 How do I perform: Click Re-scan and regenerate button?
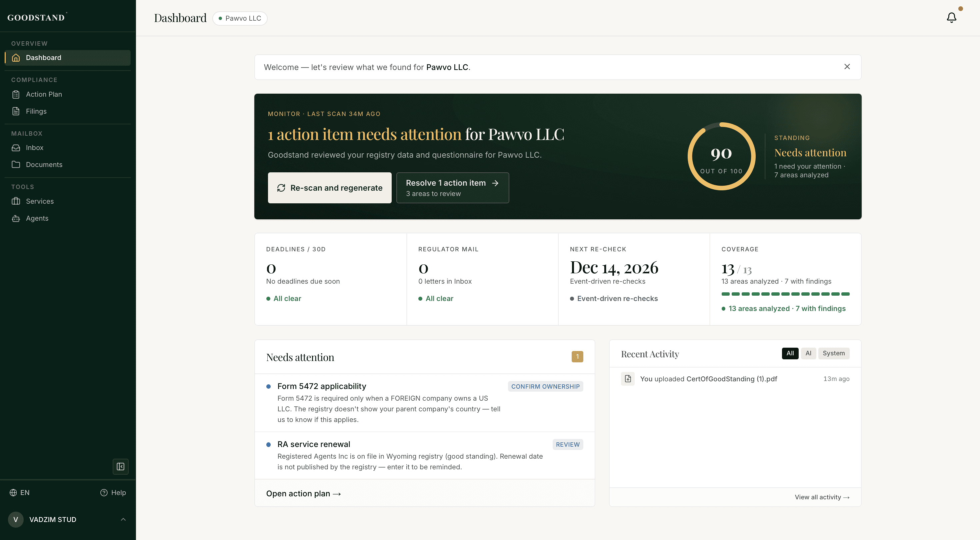point(329,188)
